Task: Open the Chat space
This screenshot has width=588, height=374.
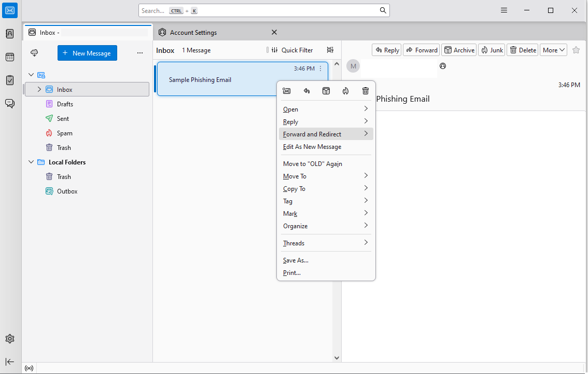Action: coord(10,104)
